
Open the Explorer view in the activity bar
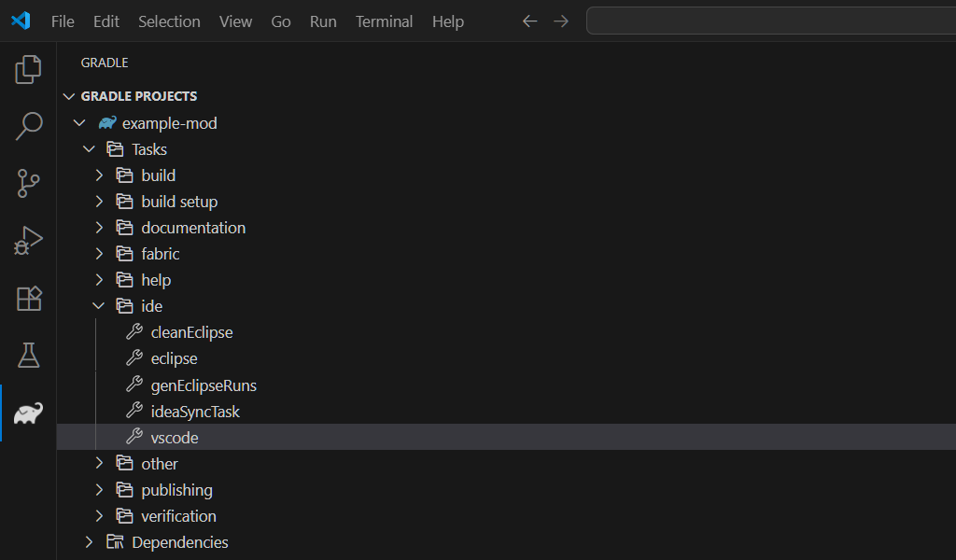(27, 69)
